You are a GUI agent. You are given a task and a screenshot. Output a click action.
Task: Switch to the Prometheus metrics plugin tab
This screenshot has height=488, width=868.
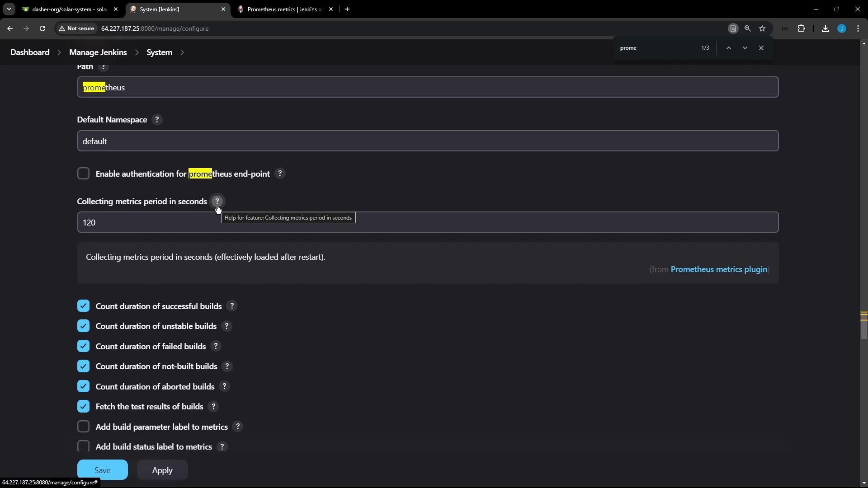coord(283,9)
